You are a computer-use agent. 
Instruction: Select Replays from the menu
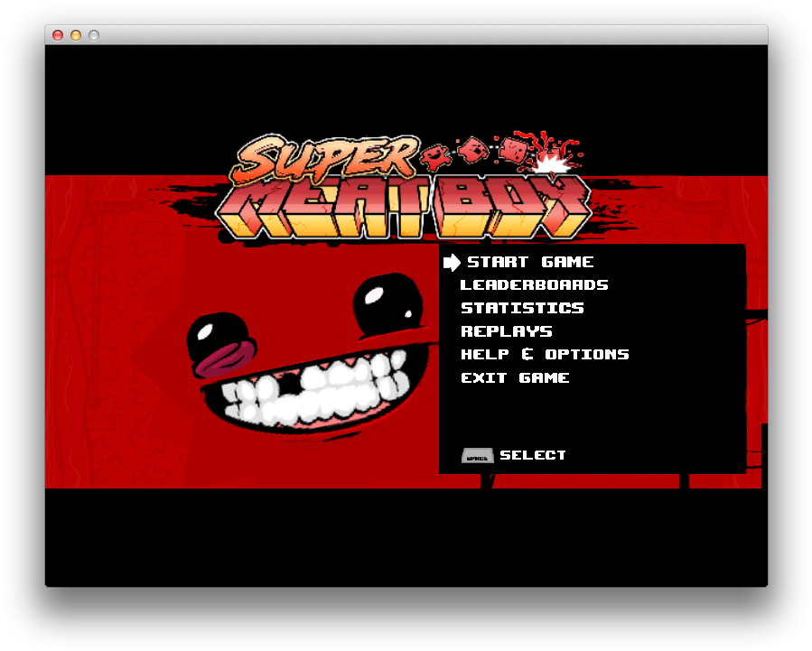[506, 331]
